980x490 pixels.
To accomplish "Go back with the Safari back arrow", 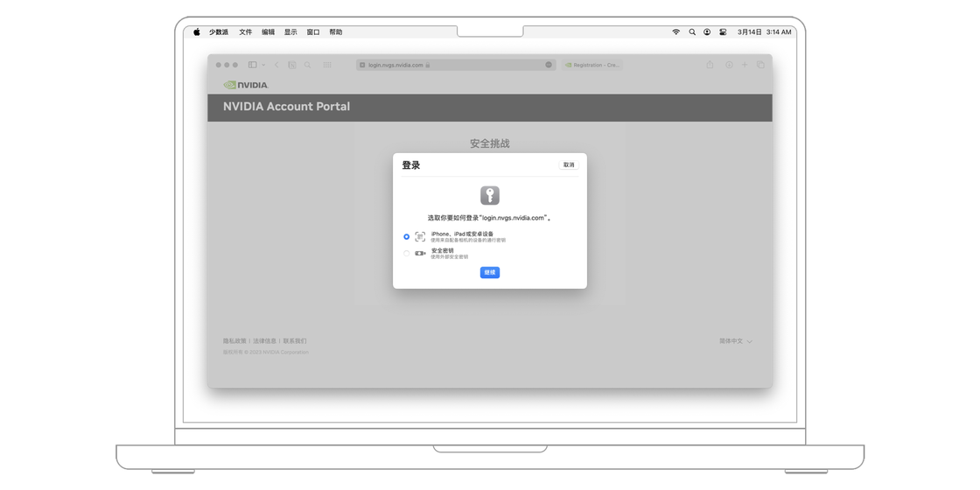I will (276, 65).
